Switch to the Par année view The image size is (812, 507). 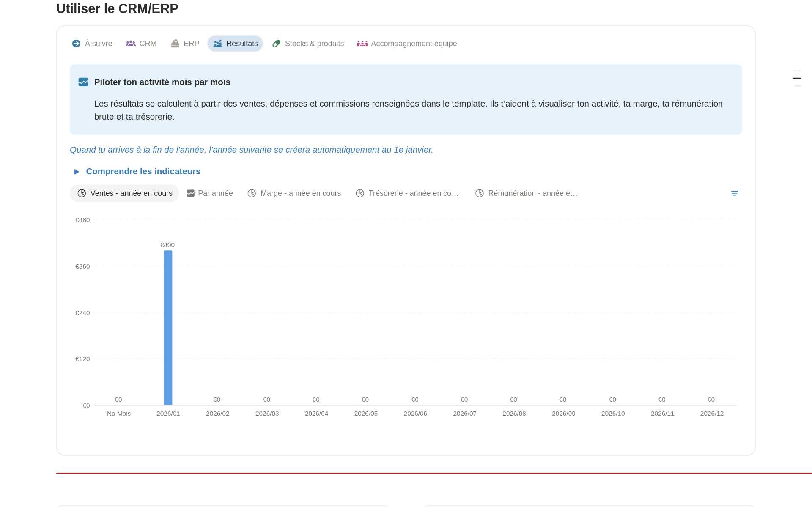tap(210, 193)
